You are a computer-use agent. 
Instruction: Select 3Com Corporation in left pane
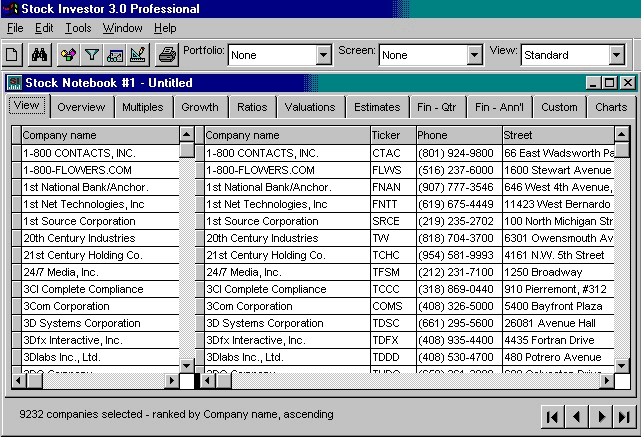(x=100, y=306)
